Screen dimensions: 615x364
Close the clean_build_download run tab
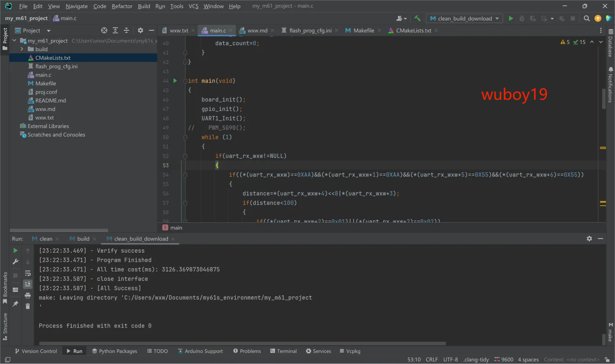173,239
